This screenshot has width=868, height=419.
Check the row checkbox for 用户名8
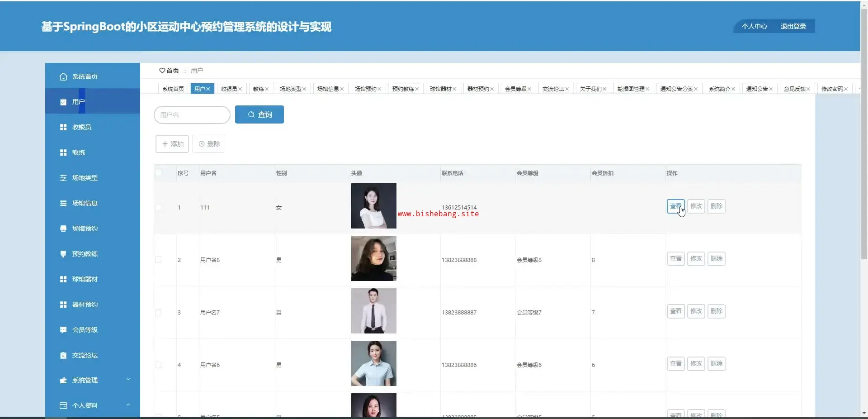click(x=158, y=260)
